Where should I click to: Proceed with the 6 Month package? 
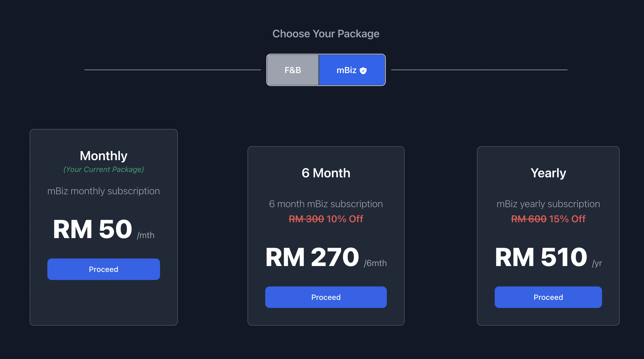[x=326, y=297]
